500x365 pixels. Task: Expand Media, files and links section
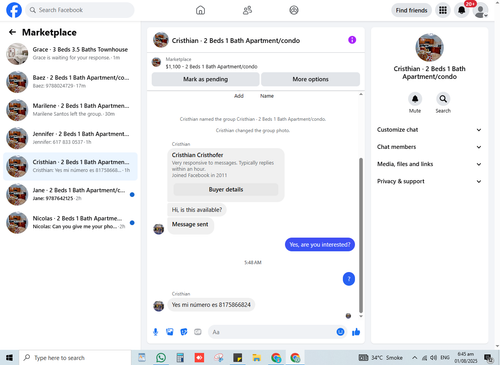coord(429,164)
